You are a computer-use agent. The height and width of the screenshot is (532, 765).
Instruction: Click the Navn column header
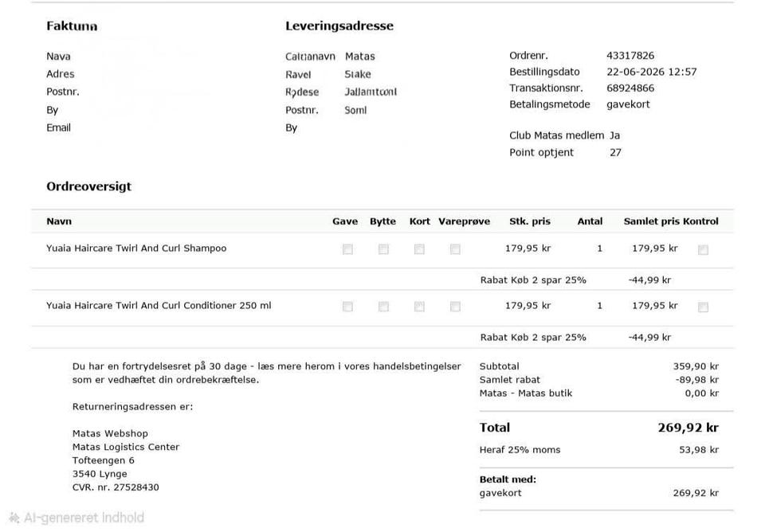point(59,221)
